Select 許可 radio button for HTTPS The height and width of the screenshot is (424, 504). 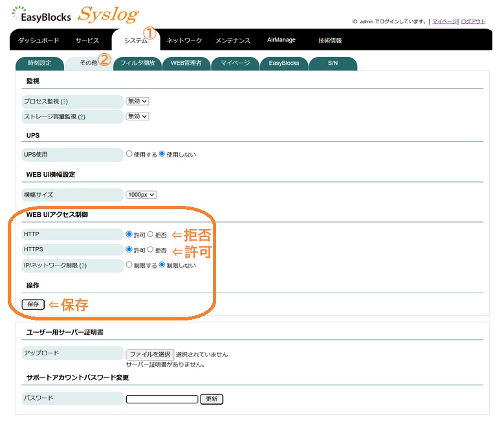[129, 249]
